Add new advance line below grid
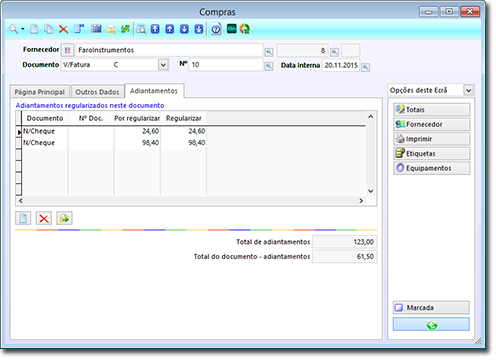496x361 pixels. tap(23, 218)
